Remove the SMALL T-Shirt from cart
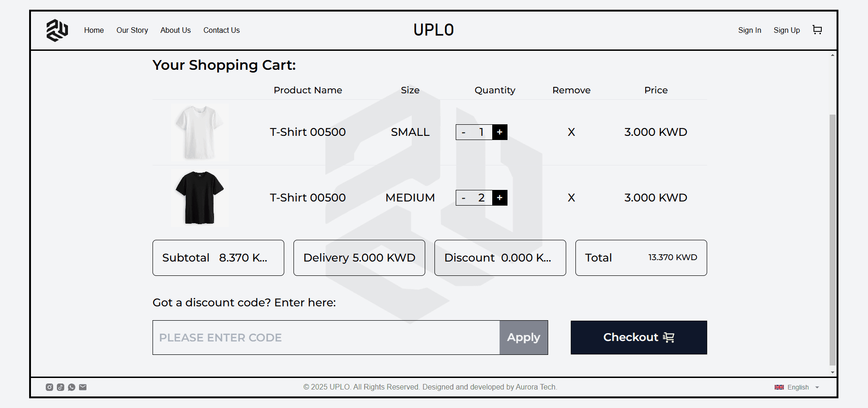This screenshot has width=868, height=408. [x=571, y=132]
